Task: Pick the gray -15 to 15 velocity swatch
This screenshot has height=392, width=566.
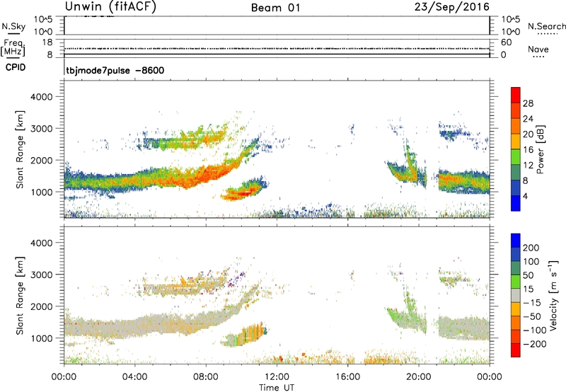Action: pyautogui.click(x=516, y=296)
